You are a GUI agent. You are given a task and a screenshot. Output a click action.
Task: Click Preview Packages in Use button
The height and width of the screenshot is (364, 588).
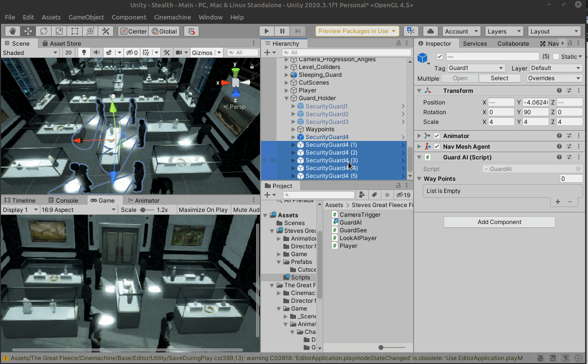point(358,31)
